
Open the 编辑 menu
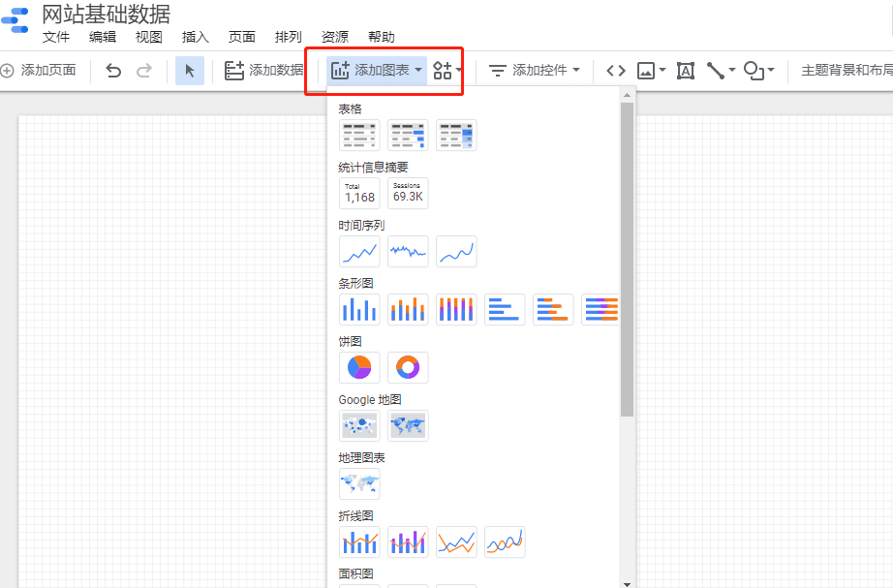pos(103,37)
